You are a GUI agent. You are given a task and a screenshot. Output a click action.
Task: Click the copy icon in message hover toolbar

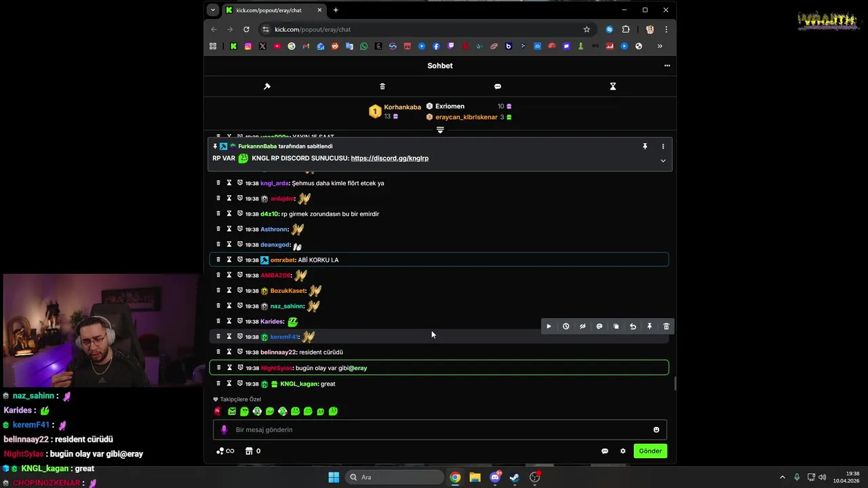(616, 327)
